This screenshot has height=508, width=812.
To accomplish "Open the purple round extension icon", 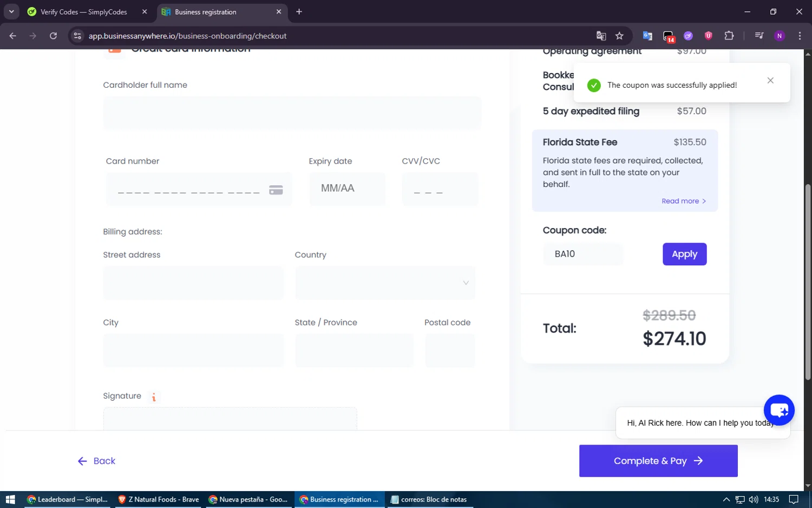I will click(688, 36).
